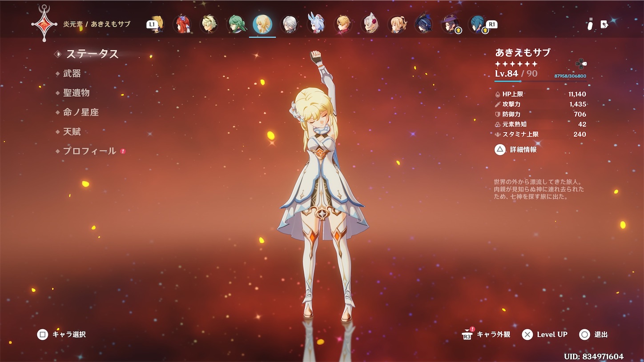Viewport: 644px width, 362px height.
Task: Open the ステータス menu section
Action: (x=92, y=54)
